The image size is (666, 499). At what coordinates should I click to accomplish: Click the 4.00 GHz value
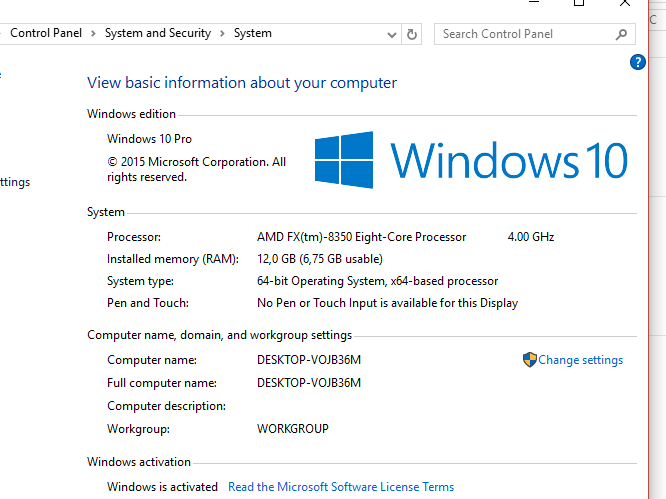click(531, 237)
